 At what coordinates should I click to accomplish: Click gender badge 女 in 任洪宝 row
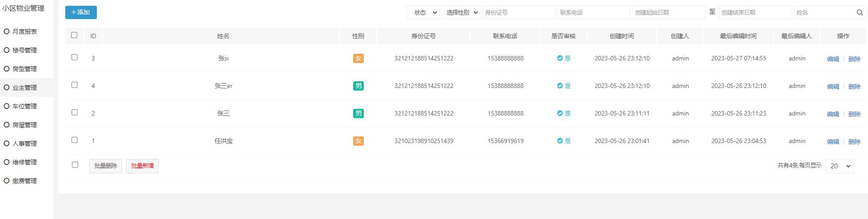(x=358, y=141)
